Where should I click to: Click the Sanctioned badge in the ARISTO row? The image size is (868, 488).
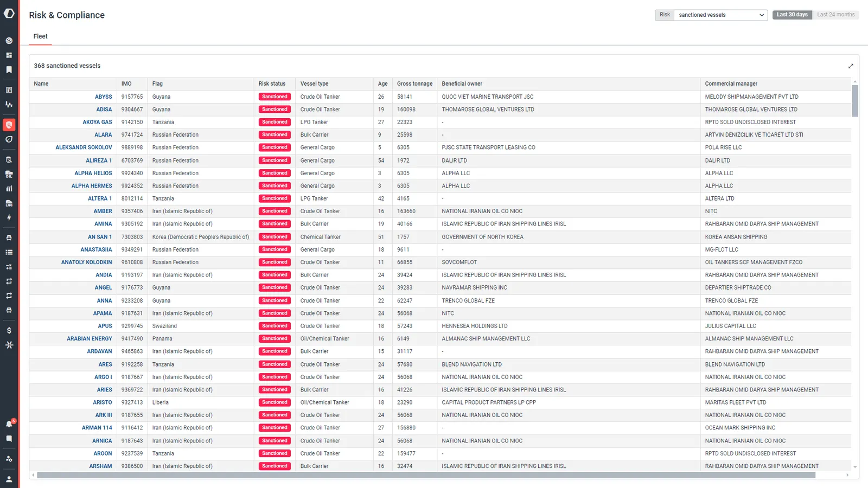tap(275, 402)
